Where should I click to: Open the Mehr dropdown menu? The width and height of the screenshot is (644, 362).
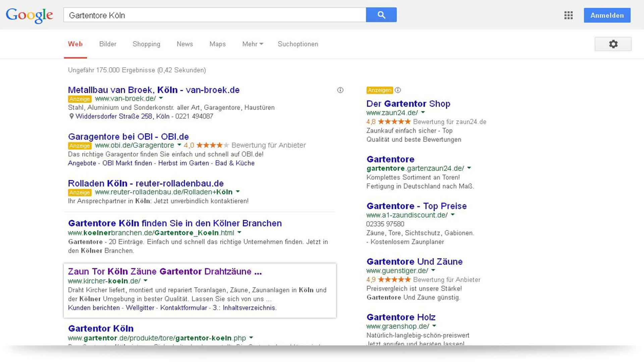pyautogui.click(x=253, y=44)
